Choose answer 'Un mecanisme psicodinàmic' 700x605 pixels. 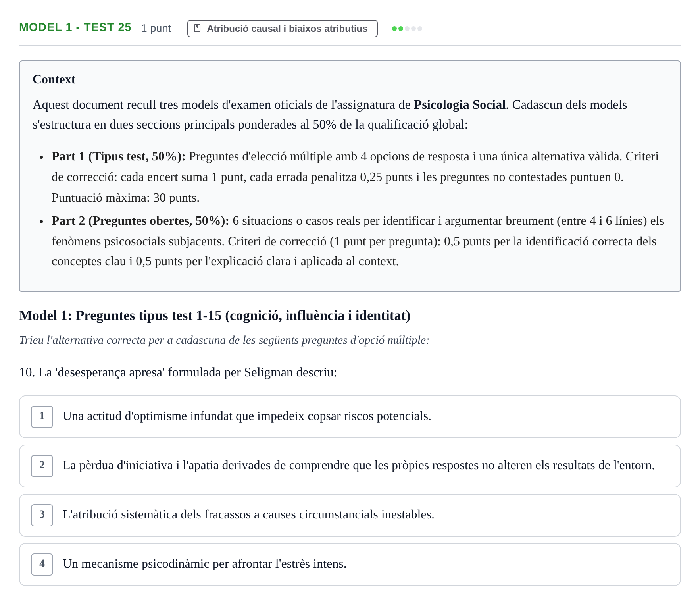tap(350, 565)
